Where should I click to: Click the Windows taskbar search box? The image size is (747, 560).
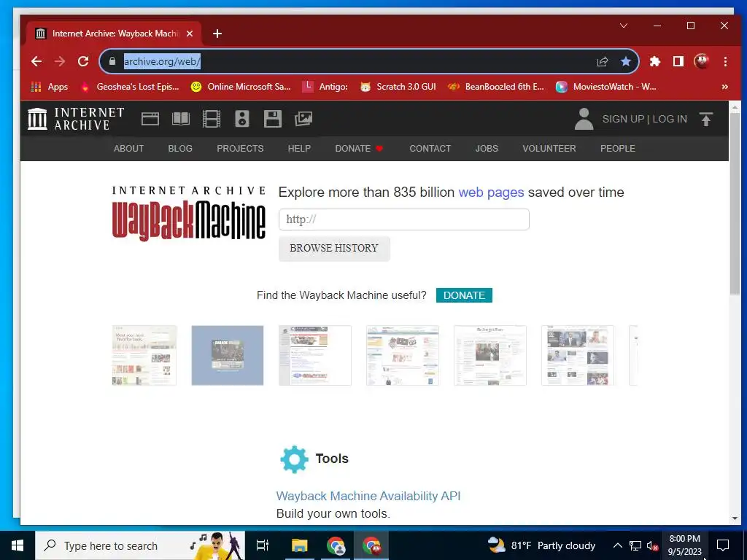pyautogui.click(x=140, y=545)
